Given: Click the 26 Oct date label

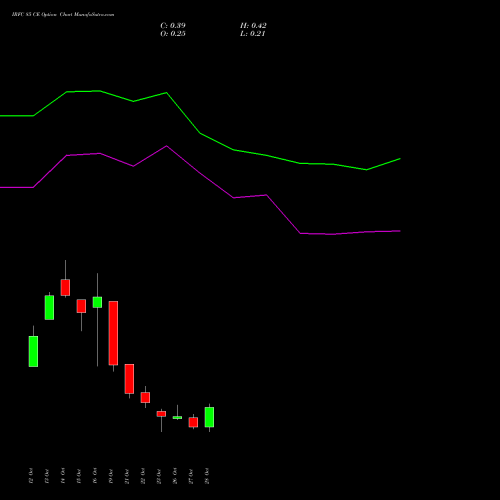Looking at the screenshot, I should tap(175, 476).
